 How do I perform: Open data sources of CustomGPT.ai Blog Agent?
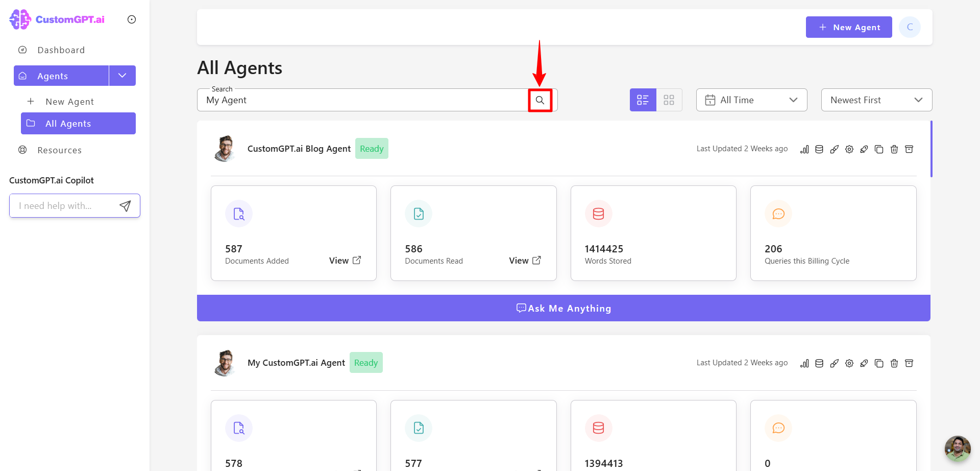819,149
